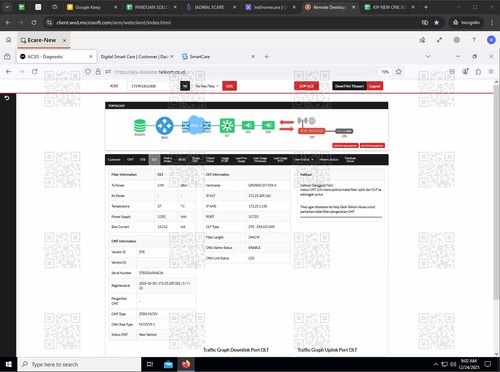Click the antenna wifi icon above ONT
The image size is (500, 372).
(302, 121)
